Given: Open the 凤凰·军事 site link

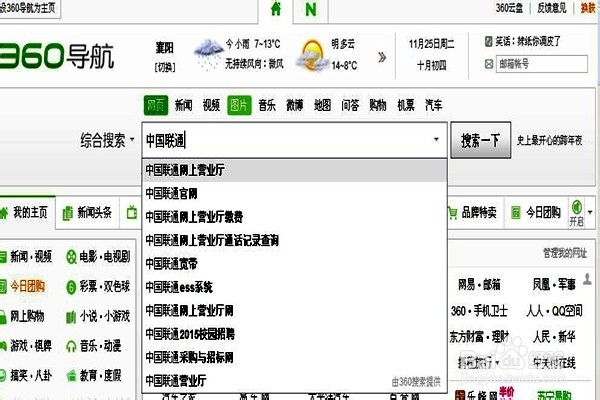Looking at the screenshot, I should 554,284.
